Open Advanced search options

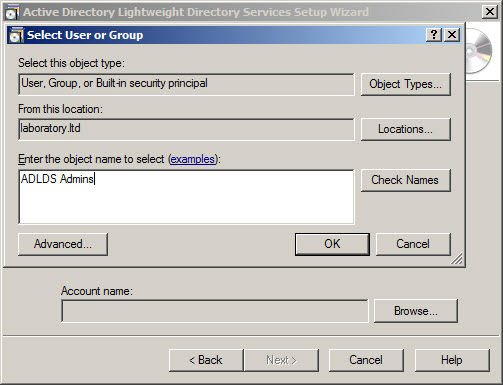click(x=63, y=244)
